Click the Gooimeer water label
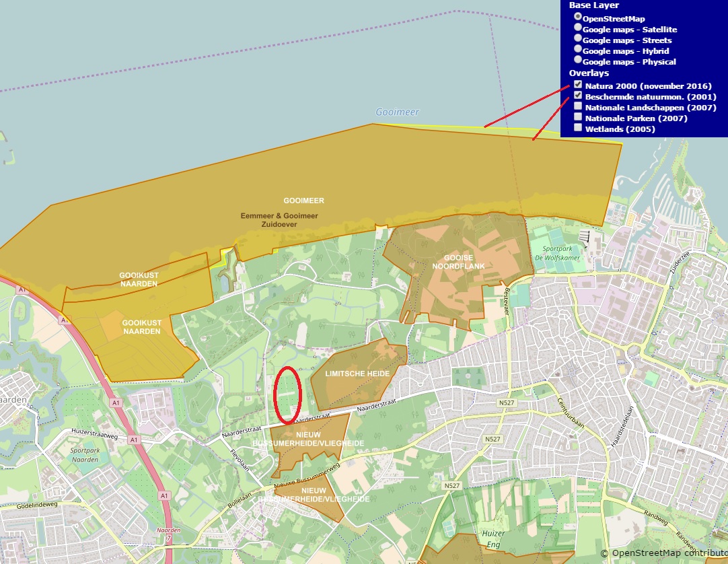This screenshot has height=564, width=728. pos(397,112)
